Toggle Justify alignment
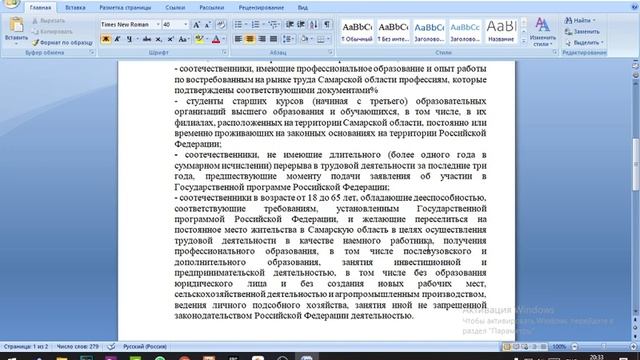 (273, 39)
